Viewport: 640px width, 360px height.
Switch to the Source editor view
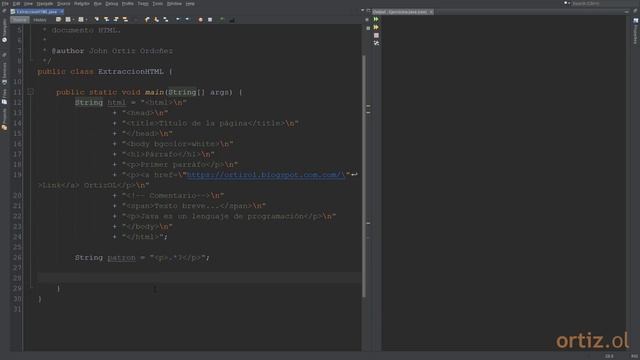(20, 20)
